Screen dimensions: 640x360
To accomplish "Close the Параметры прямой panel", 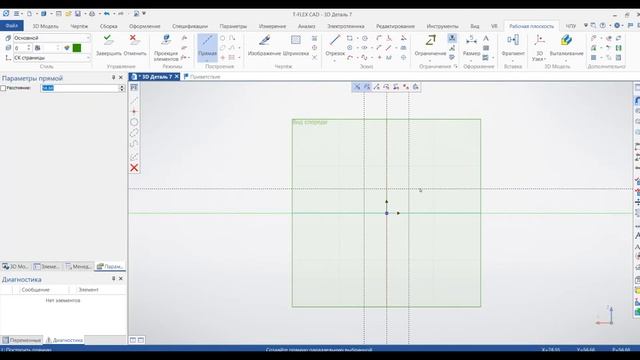I will 121,78.
